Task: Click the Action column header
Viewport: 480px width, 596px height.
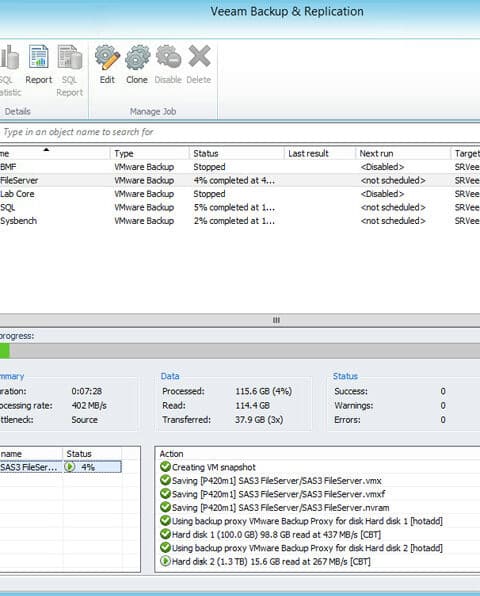Action: [171, 453]
